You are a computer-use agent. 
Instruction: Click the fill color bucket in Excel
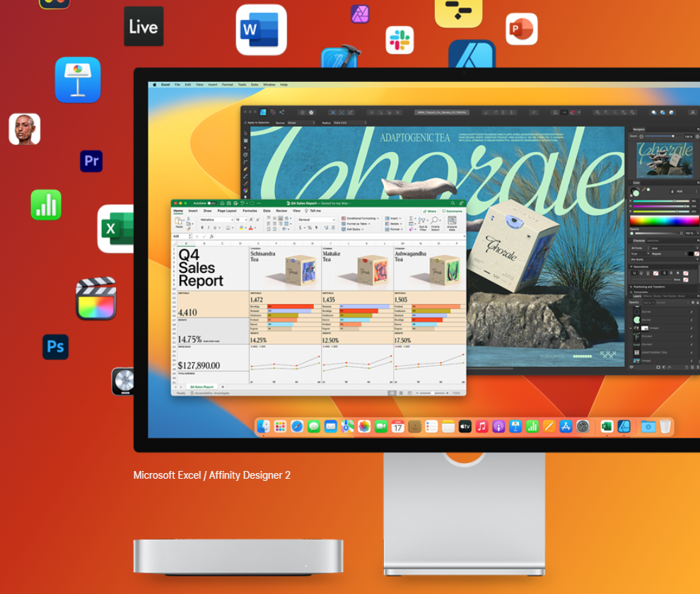click(x=242, y=228)
